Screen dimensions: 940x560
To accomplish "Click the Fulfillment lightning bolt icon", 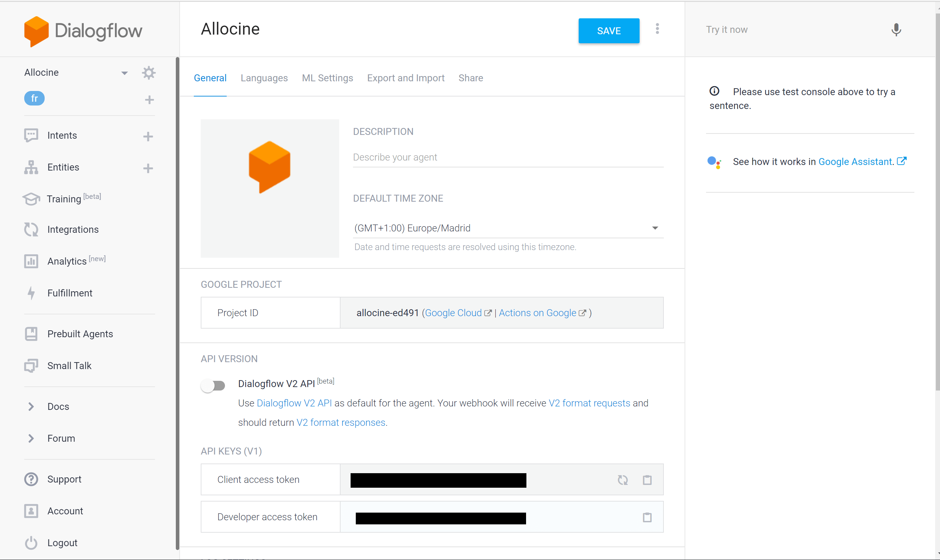I will [31, 293].
